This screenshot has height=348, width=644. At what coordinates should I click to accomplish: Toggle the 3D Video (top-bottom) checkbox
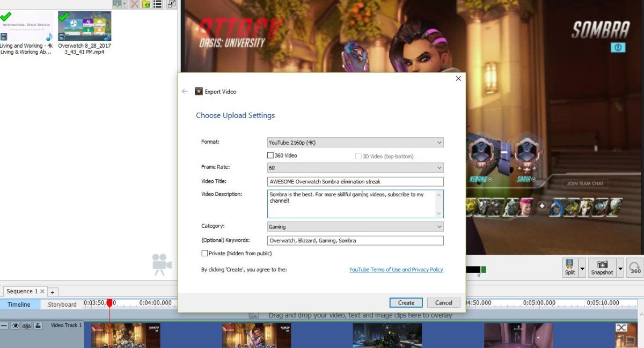point(358,156)
